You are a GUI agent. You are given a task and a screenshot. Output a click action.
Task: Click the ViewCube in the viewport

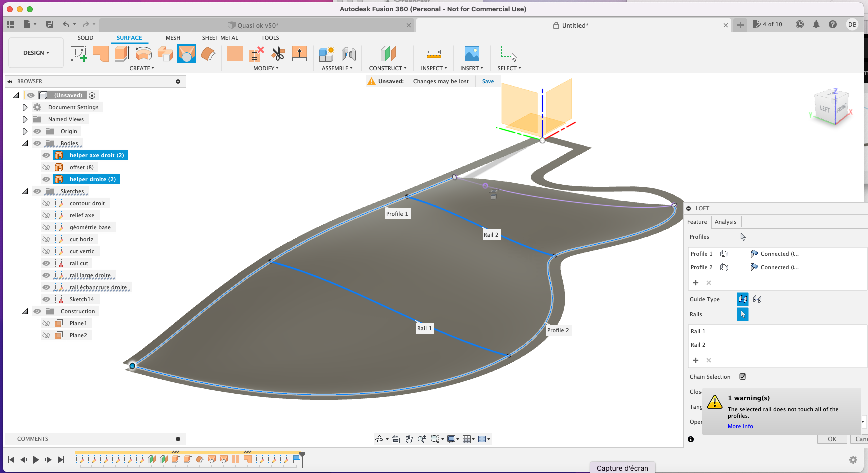(x=832, y=108)
